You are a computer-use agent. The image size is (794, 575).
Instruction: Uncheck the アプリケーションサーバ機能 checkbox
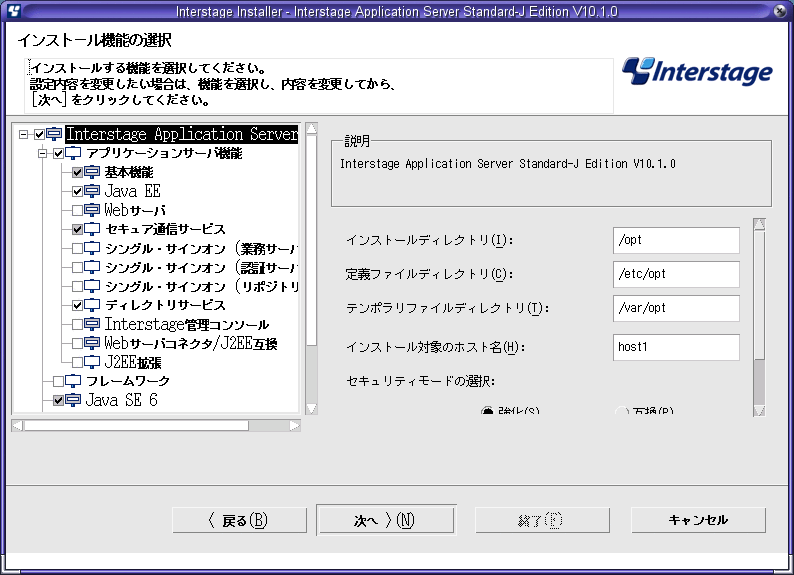[x=59, y=153]
